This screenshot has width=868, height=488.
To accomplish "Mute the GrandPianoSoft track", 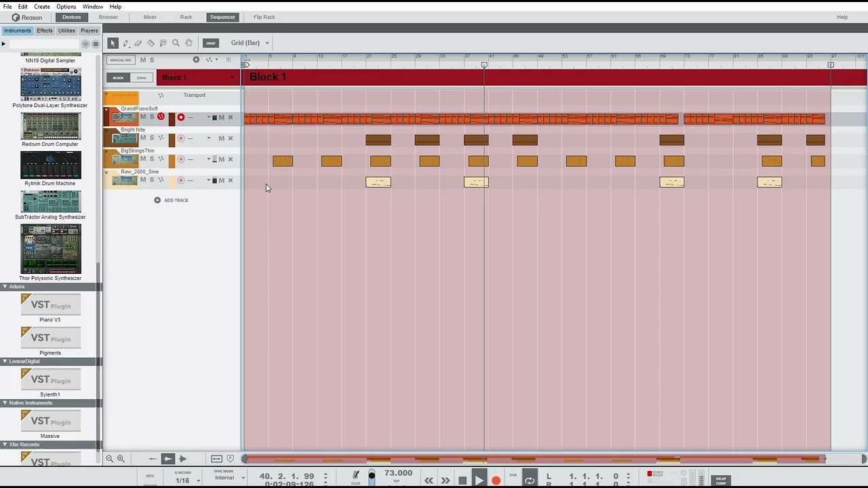I will [142, 117].
